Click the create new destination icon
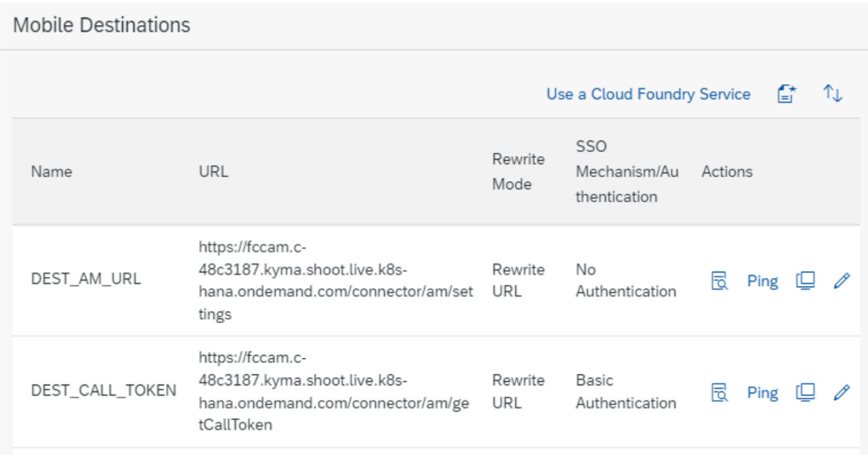The width and height of the screenshot is (868, 475). (787, 94)
